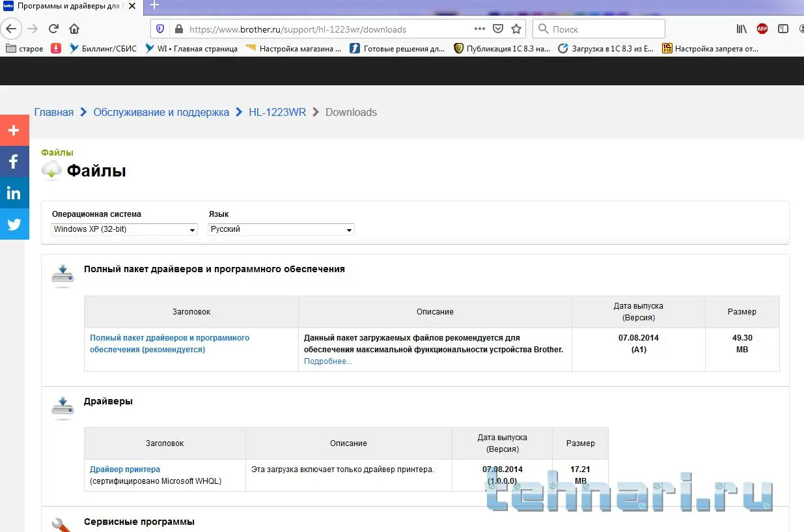Screen dimensions: 804x532
Task: Click the green Файлы label
Action: [x=57, y=152]
